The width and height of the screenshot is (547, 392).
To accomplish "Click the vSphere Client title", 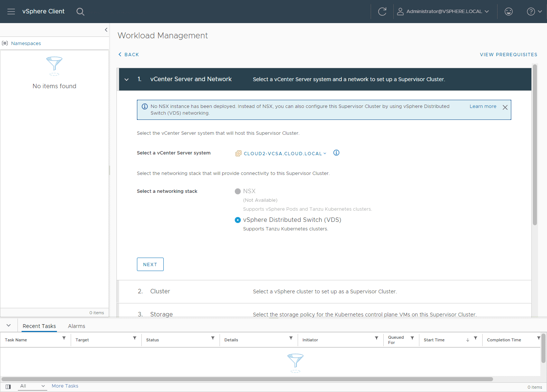I will (x=44, y=12).
